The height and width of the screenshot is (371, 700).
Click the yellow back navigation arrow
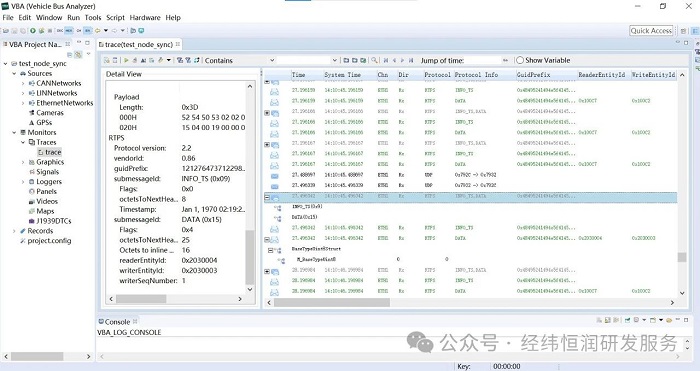pos(97,30)
